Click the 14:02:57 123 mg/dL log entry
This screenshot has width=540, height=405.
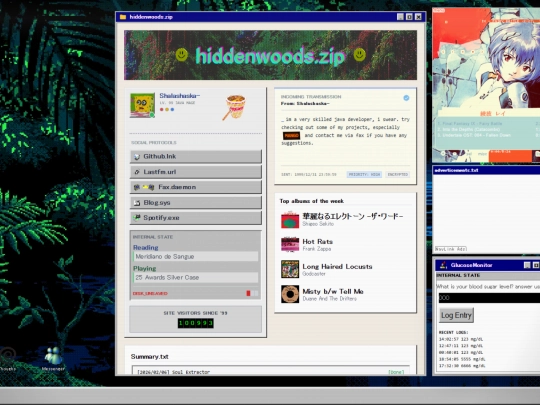coord(461,339)
